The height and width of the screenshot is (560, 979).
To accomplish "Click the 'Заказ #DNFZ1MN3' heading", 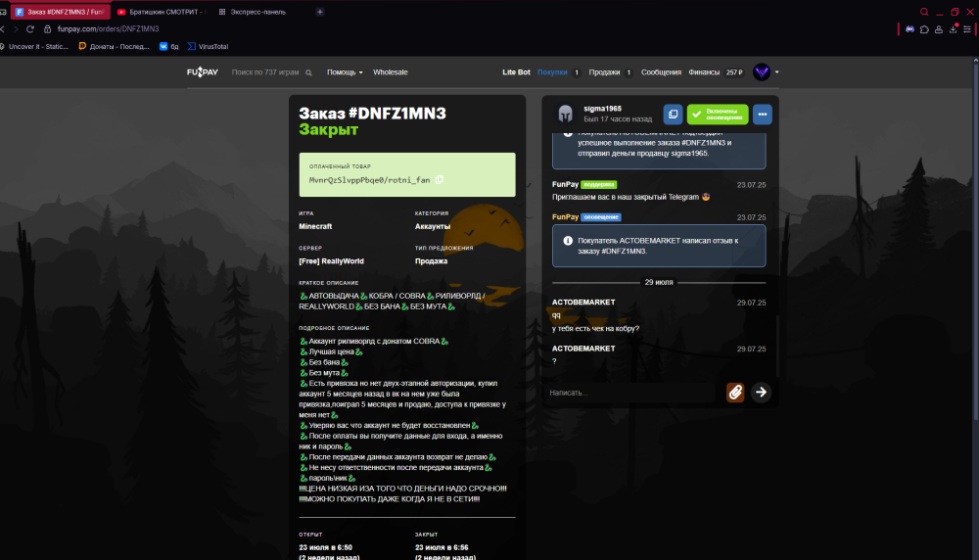I will point(372,113).
